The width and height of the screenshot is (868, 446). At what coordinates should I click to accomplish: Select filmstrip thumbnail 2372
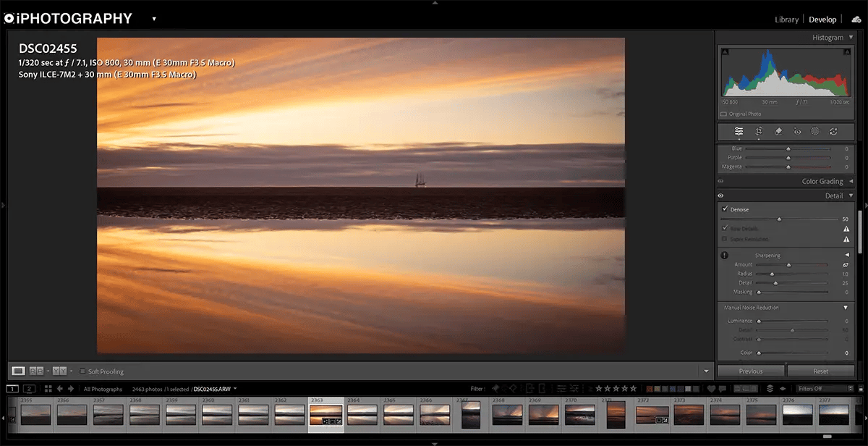(652, 415)
